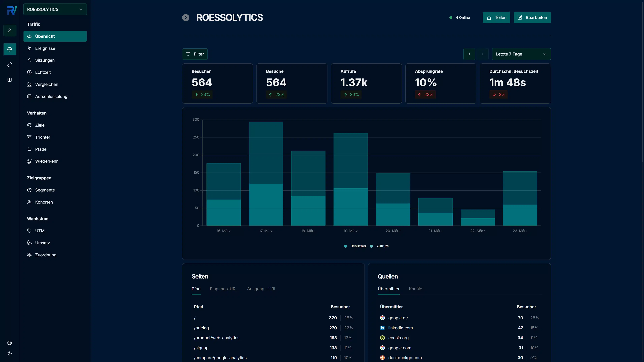Click the Teilen share button

[497, 17]
